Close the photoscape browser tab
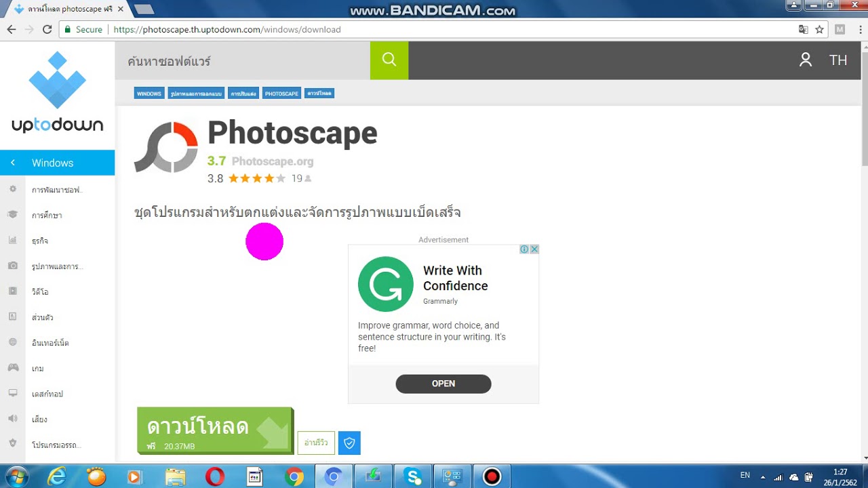 [x=120, y=9]
